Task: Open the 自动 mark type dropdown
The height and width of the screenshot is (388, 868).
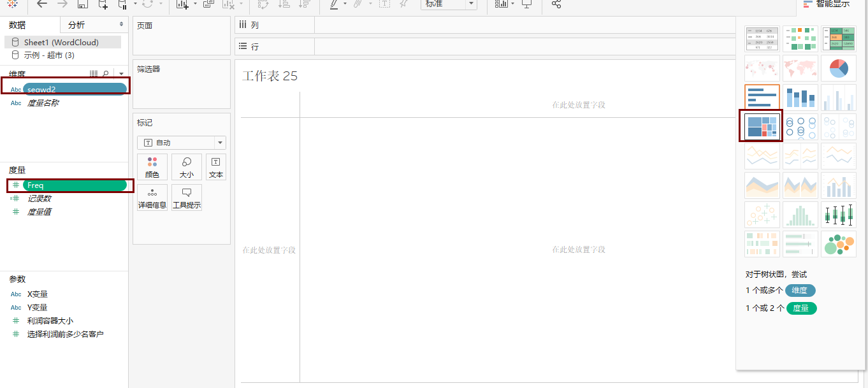Action: (182, 143)
